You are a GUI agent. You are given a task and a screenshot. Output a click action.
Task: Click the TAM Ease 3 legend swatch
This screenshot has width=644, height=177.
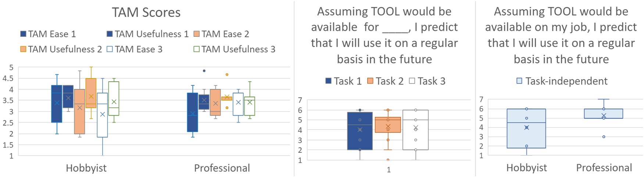click(x=110, y=49)
